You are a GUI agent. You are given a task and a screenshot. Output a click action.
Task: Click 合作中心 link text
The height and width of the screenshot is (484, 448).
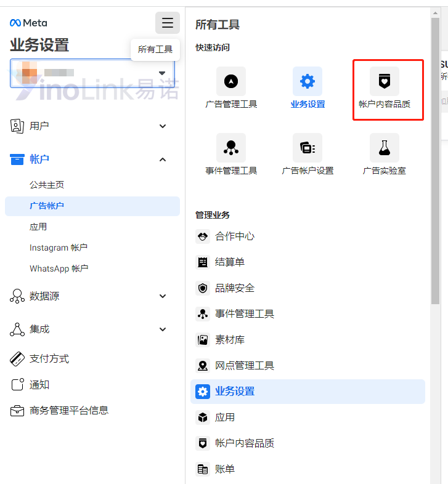(x=235, y=236)
